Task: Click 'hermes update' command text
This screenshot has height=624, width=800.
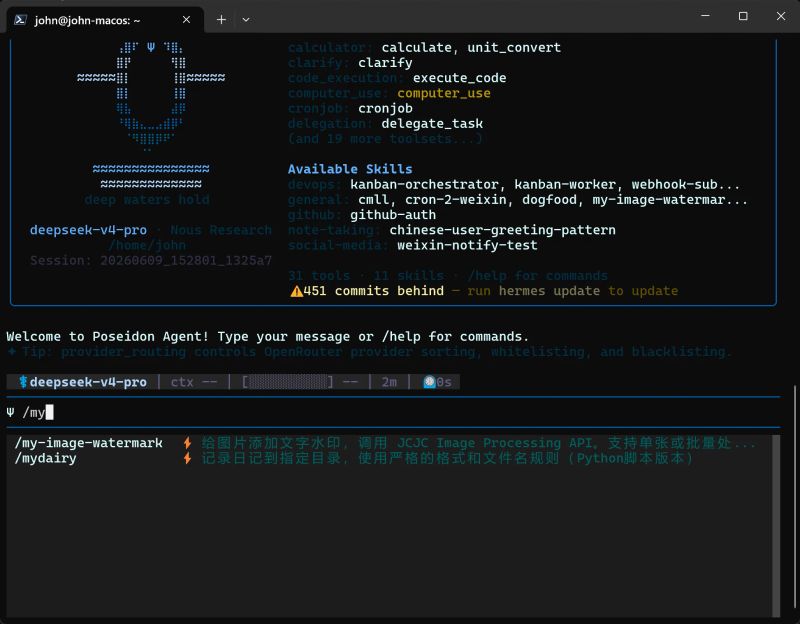Action: coord(549,291)
